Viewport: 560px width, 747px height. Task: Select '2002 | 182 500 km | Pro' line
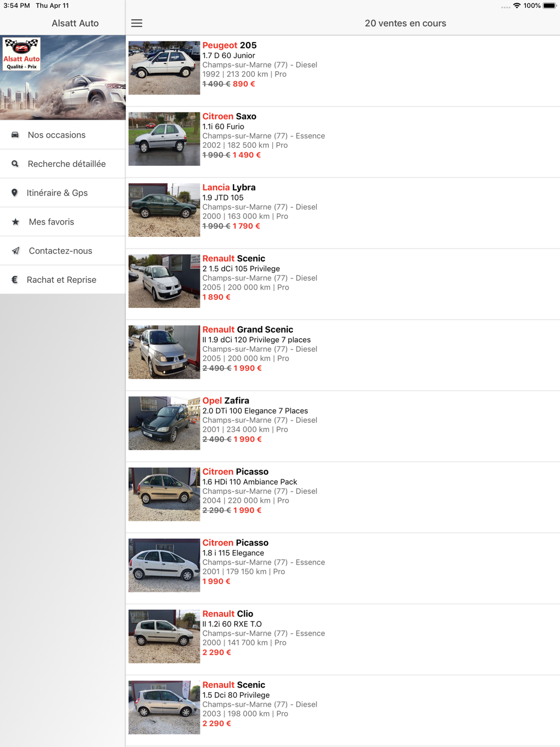[245, 145]
